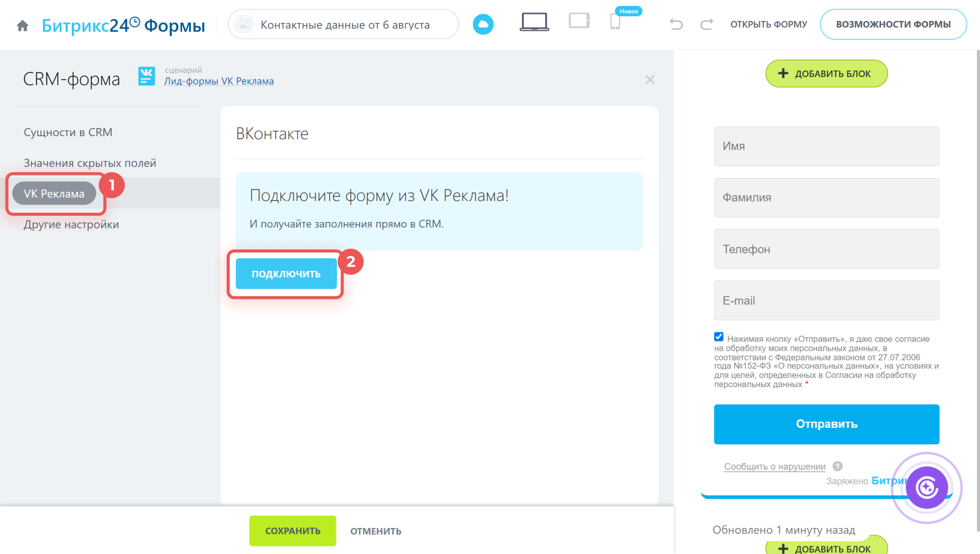Open Другие настройки section

pos(71,224)
